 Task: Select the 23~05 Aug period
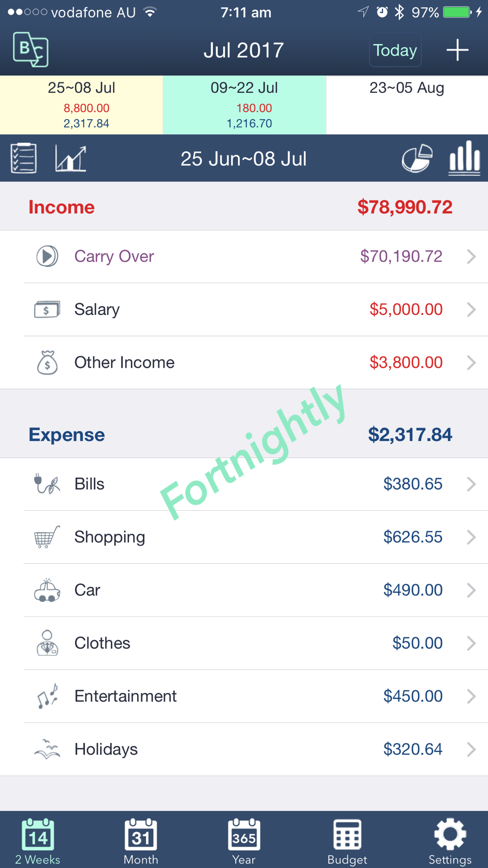[x=407, y=105]
